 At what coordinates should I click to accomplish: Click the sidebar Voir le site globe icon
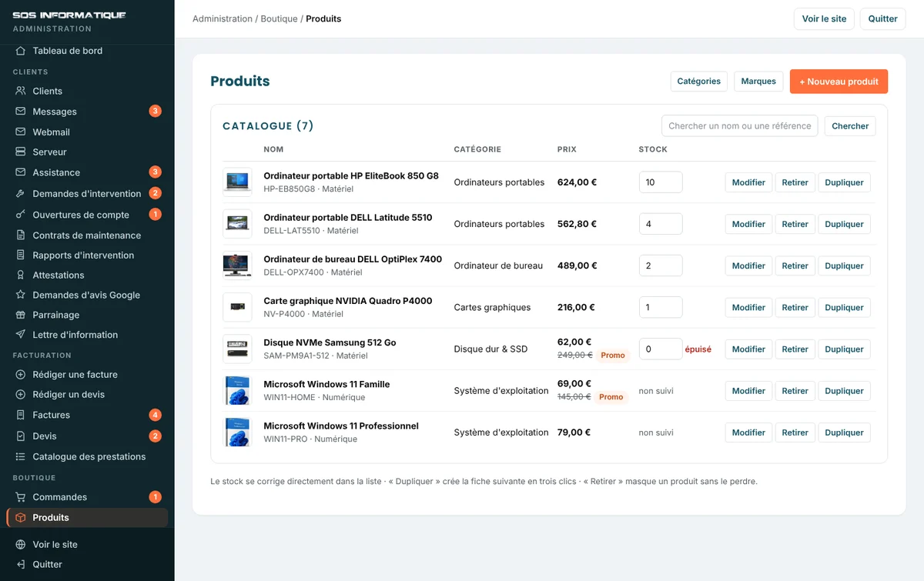pos(21,545)
